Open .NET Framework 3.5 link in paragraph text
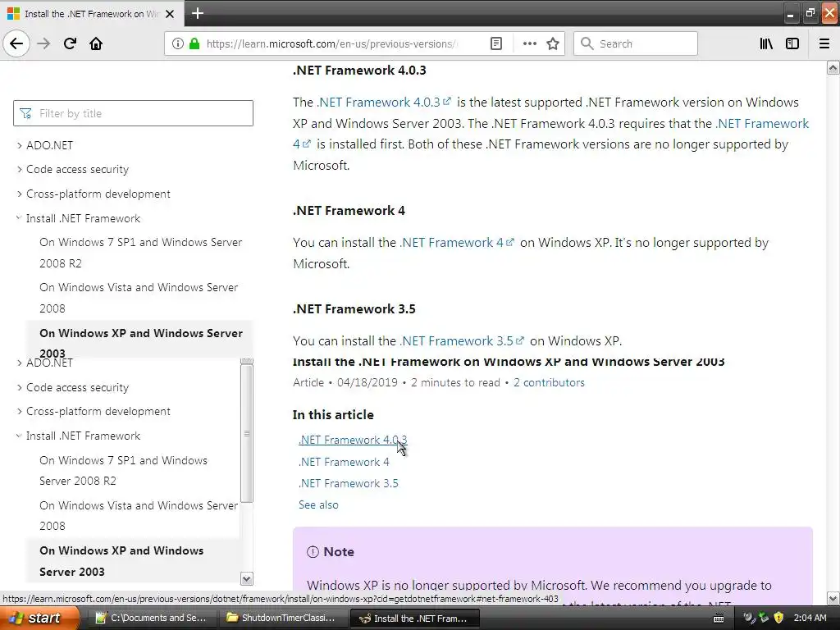840x630 pixels. coord(461,341)
